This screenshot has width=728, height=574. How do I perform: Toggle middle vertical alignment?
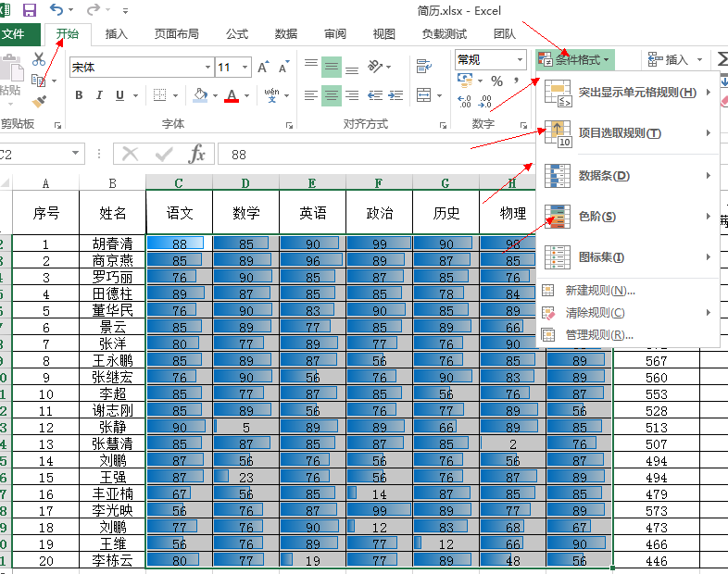point(332,67)
